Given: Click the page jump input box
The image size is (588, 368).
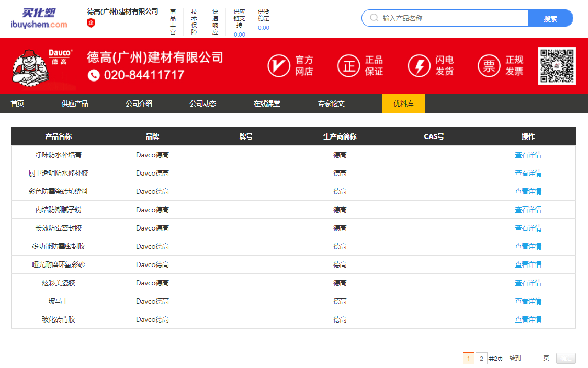Looking at the screenshot, I should (x=532, y=359).
